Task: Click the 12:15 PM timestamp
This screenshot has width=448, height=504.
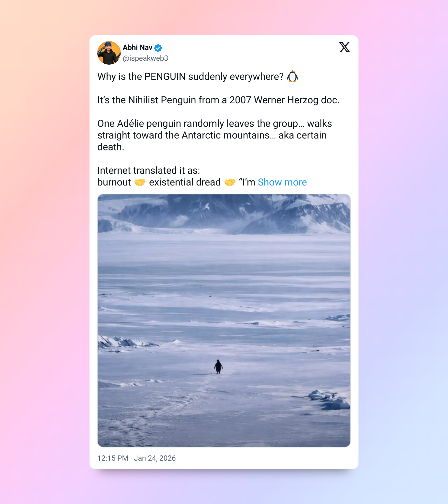Action: (x=113, y=458)
